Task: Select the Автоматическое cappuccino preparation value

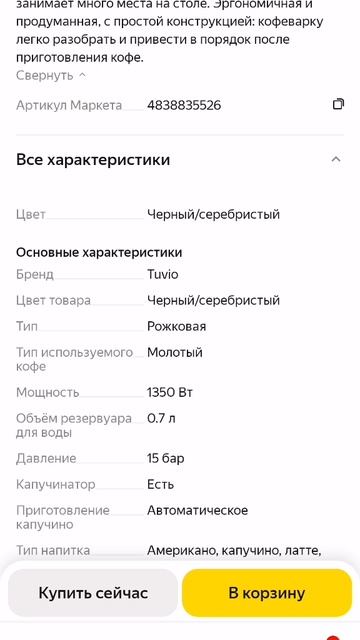Action: tap(198, 511)
